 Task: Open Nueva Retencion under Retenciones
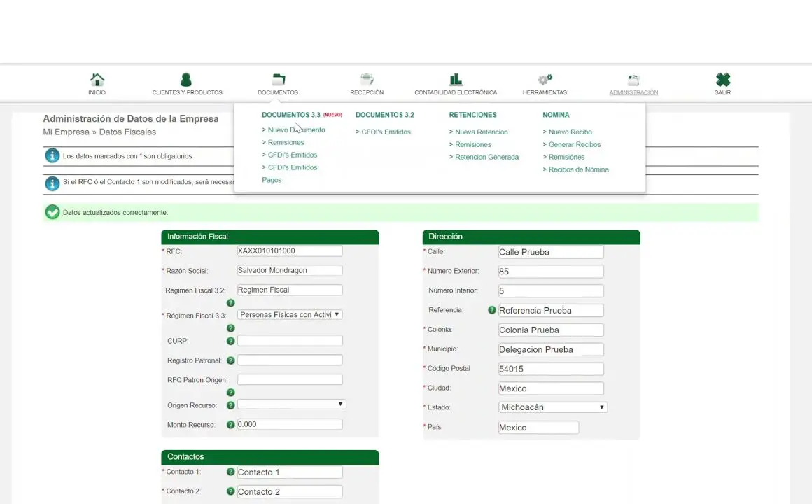pyautogui.click(x=481, y=132)
